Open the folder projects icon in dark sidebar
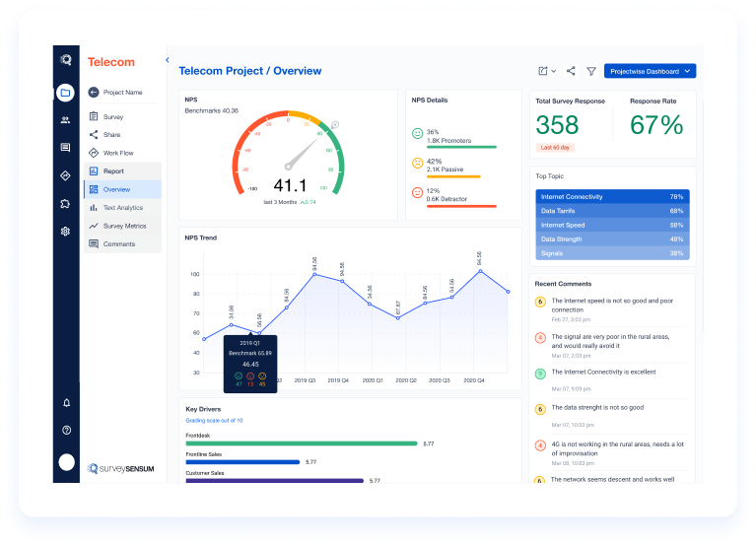756x545 pixels. pos(65,93)
